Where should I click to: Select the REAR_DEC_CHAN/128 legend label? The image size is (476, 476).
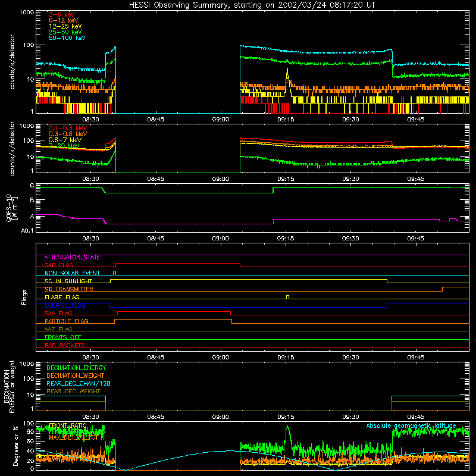pos(79,384)
